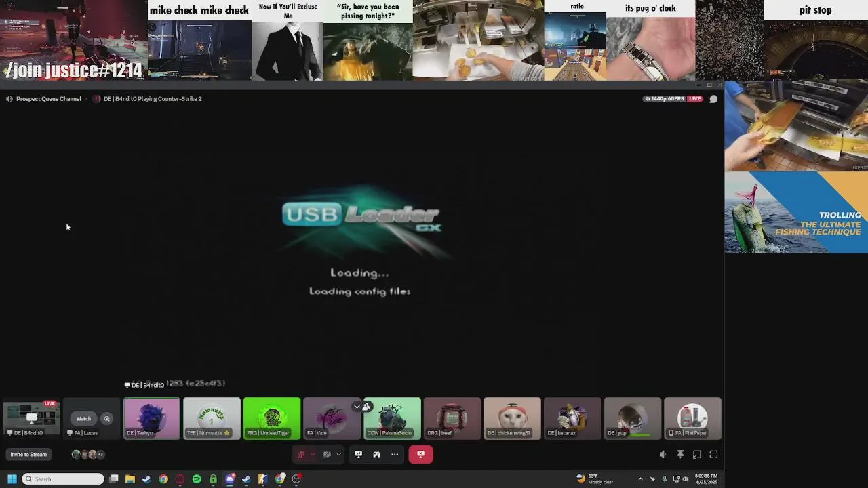Select the DE | Teshyrr participant tile
This screenshot has width=868, height=488.
(x=152, y=418)
